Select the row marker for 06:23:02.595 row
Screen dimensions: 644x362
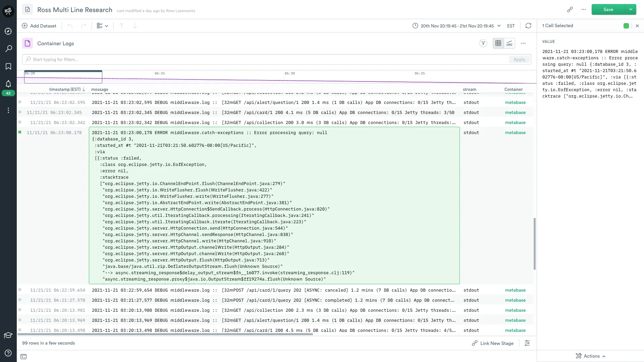click(20, 102)
